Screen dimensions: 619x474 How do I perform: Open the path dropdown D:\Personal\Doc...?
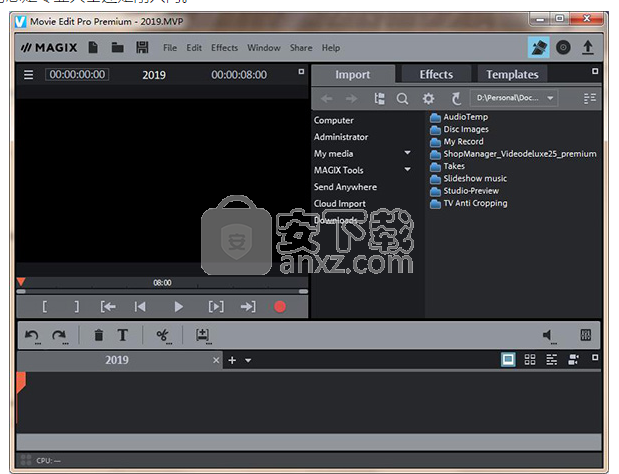click(514, 98)
